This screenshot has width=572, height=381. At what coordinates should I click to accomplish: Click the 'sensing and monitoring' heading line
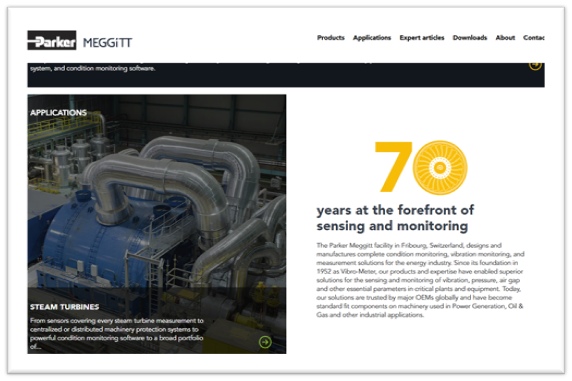(392, 226)
